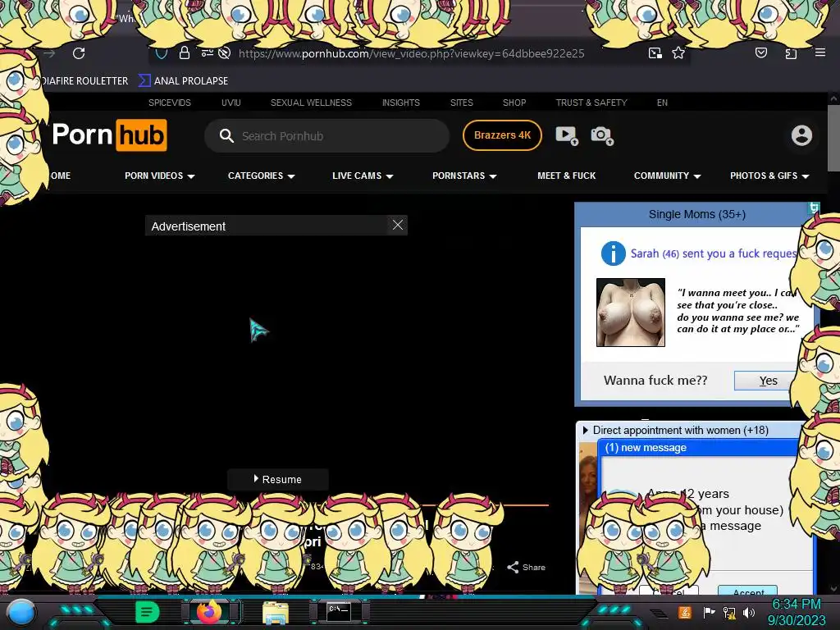
Task: Expand the fifth nav dropdown before MEET
Action: [x=464, y=176]
